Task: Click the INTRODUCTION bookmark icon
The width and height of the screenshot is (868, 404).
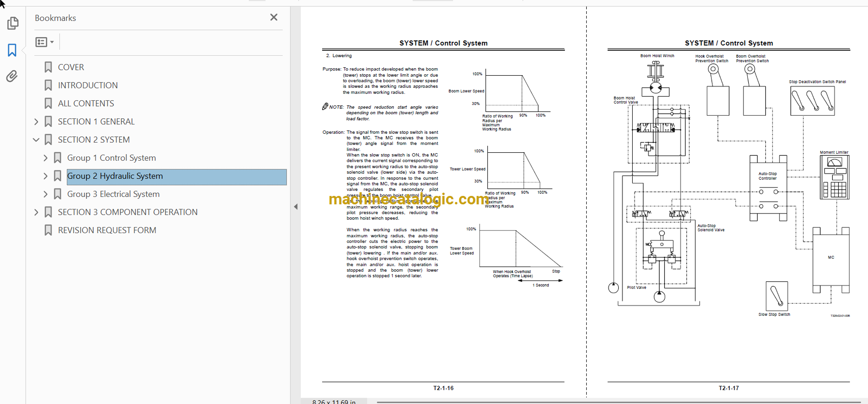Action: coord(48,85)
